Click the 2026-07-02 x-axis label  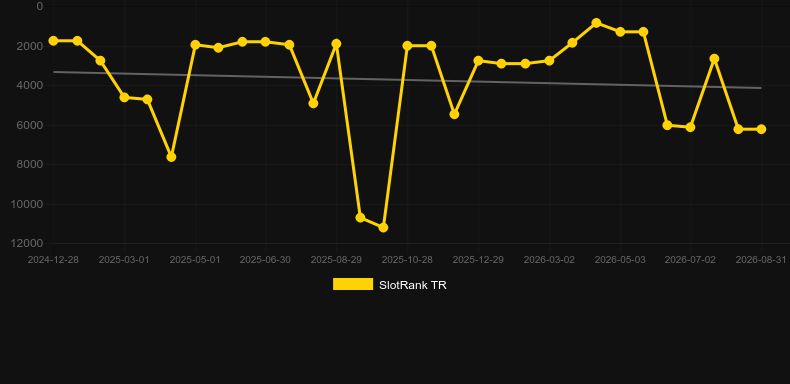[x=690, y=260]
